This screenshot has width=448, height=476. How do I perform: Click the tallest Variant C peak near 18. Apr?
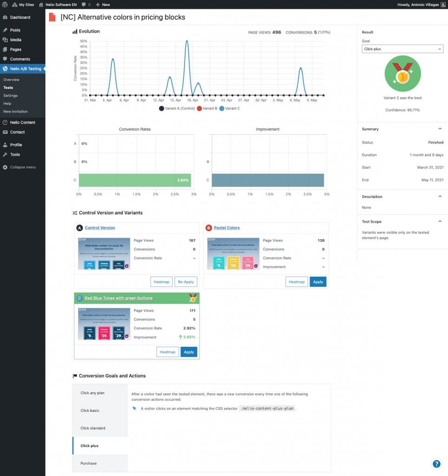pos(187,41)
